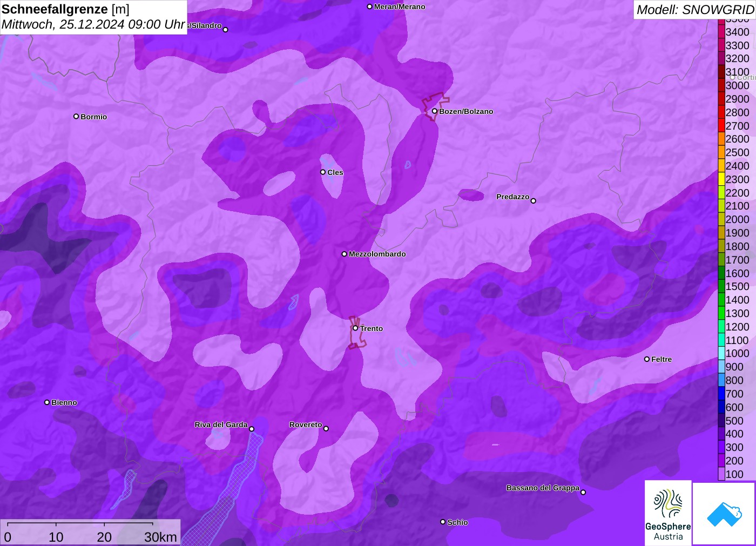Viewport: 756px width, 546px height.
Task: Select the 3000 legend color swatch
Action: 721,85
